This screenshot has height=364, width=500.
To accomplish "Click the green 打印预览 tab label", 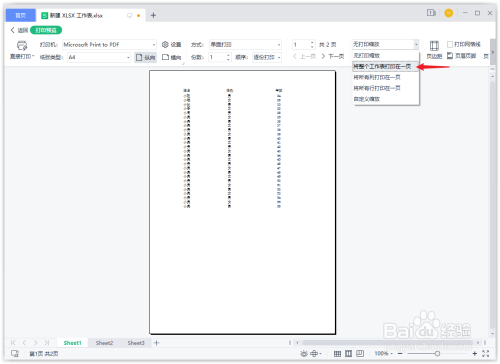I will click(x=46, y=30).
